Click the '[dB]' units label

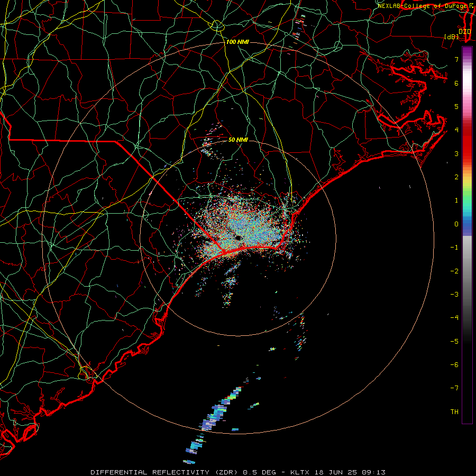click(452, 36)
